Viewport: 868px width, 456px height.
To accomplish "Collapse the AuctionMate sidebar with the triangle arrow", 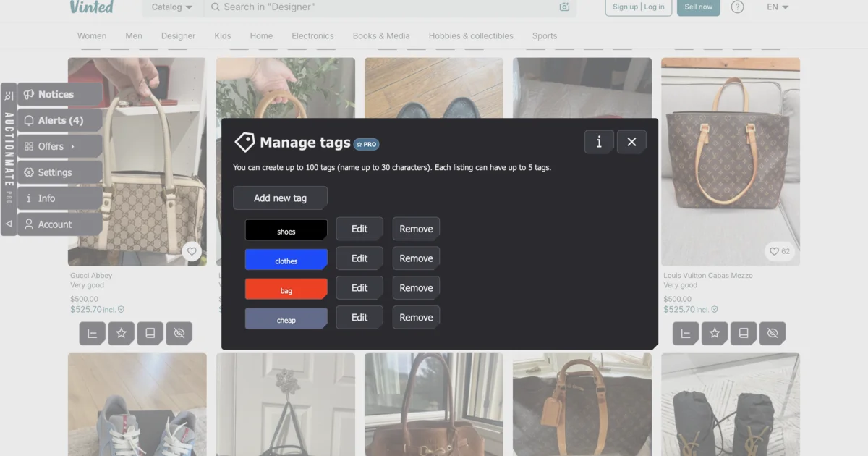I will (9, 224).
